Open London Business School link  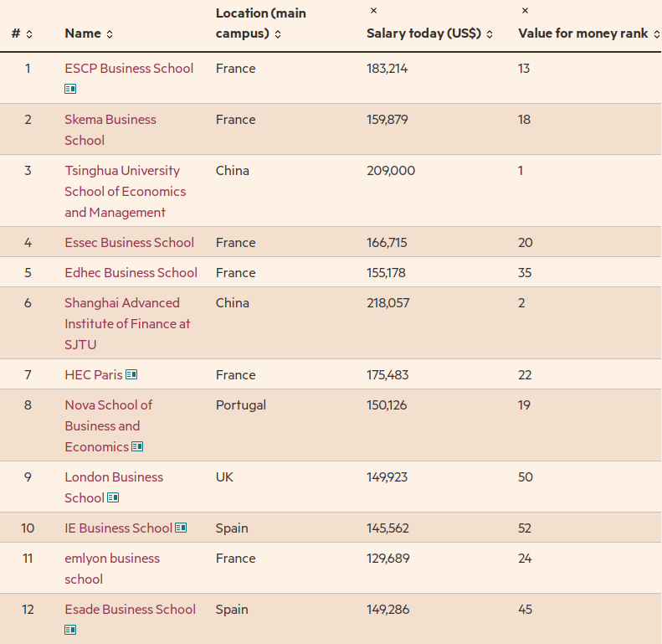pos(114,487)
